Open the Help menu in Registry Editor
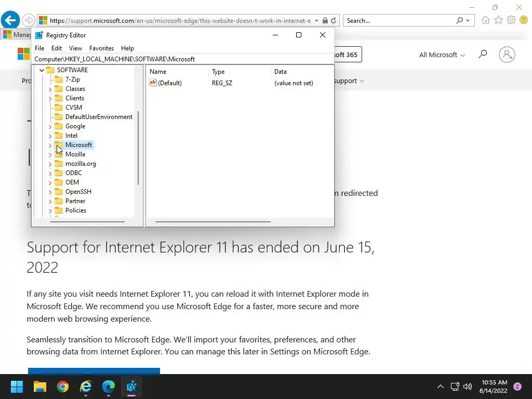532x399 pixels. coord(127,48)
